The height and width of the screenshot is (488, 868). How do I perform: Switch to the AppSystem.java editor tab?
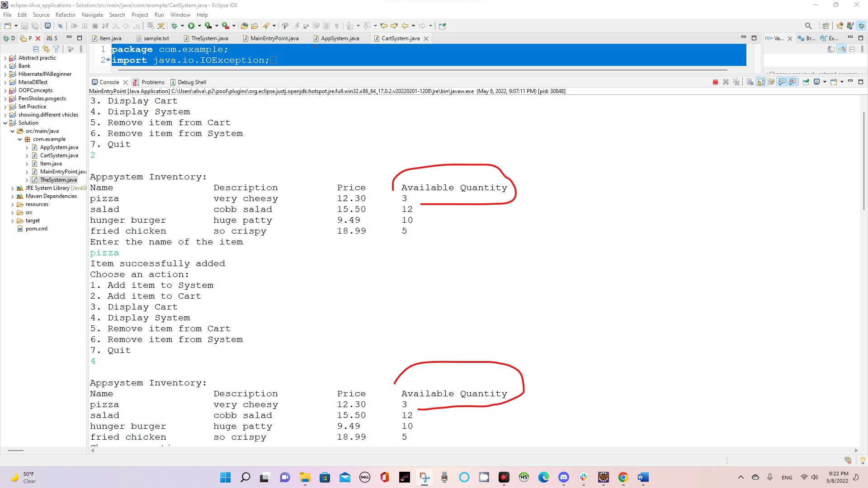[x=340, y=38]
